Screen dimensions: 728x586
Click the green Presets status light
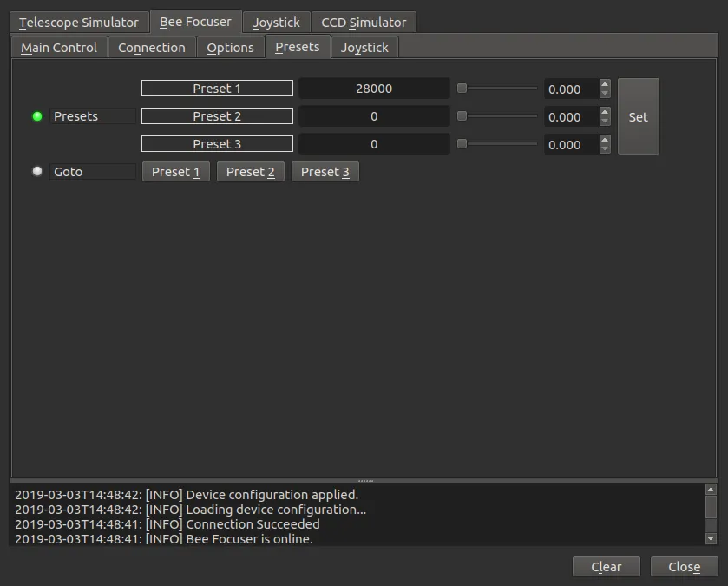click(x=37, y=116)
